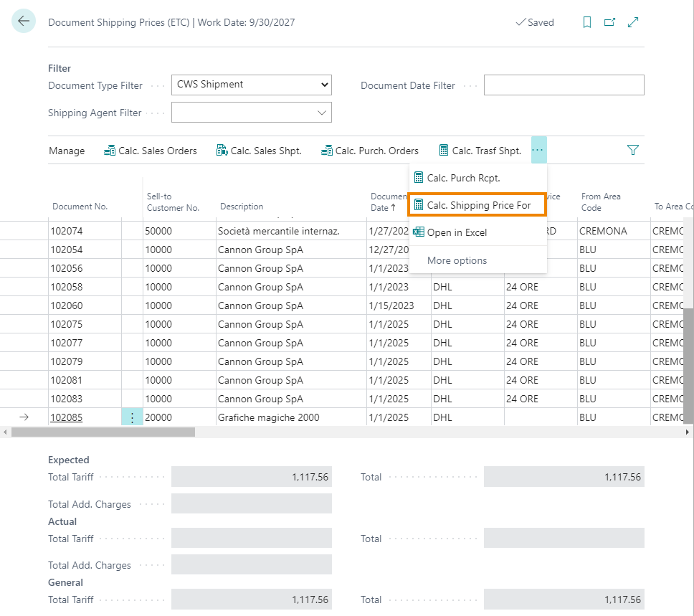Run Calc. Purch. Orders action
Viewport: 694px width, 616px height.
click(x=370, y=151)
